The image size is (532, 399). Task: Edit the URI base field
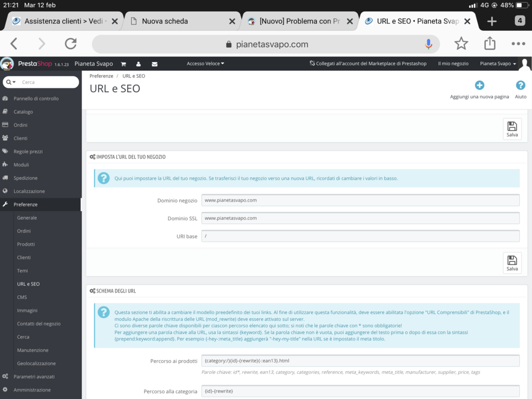click(x=360, y=236)
